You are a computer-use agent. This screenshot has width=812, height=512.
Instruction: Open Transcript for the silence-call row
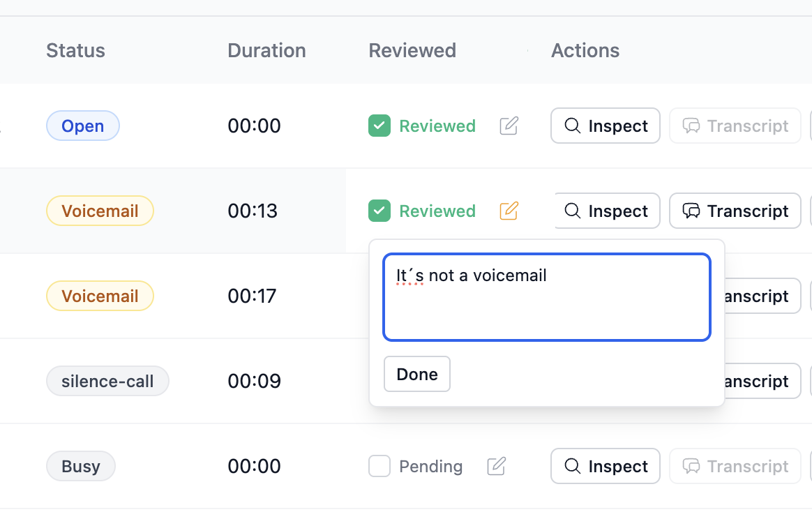(x=762, y=381)
